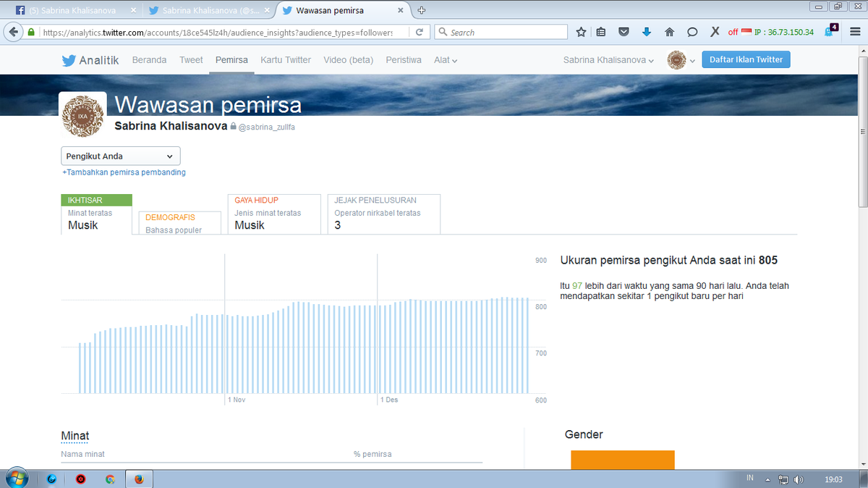Save page to Pocket icon
This screenshot has width=868, height=488.
624,32
